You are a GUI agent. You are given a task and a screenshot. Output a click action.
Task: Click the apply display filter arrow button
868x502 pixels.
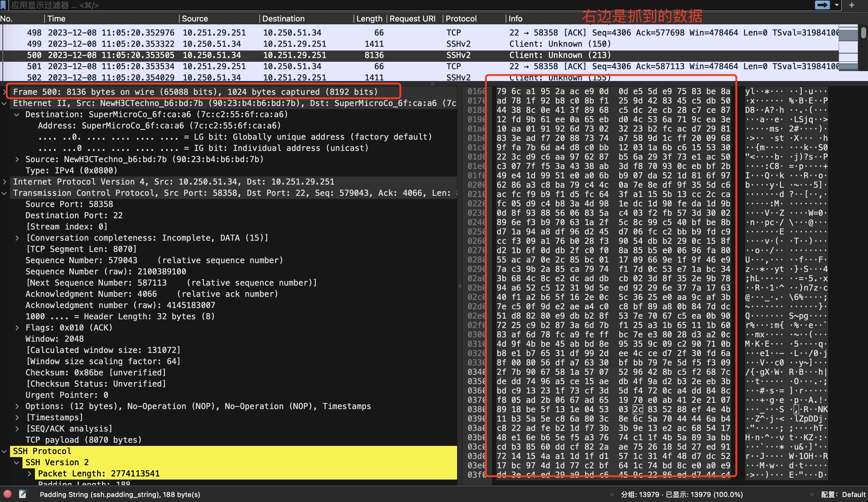coord(822,5)
